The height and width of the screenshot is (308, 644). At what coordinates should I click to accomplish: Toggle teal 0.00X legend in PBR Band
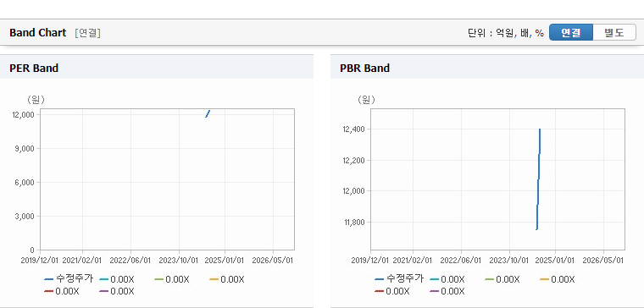(x=447, y=279)
